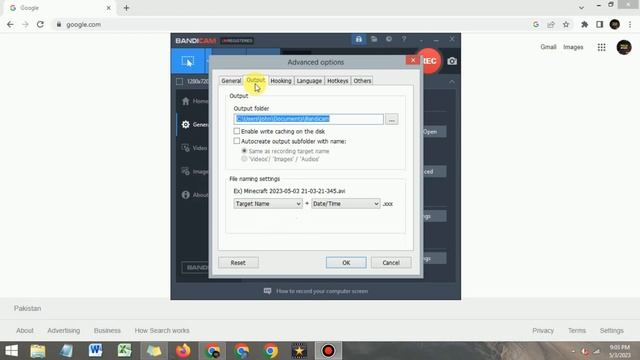
Task: Click the Terms footer link
Action: pos(577,331)
